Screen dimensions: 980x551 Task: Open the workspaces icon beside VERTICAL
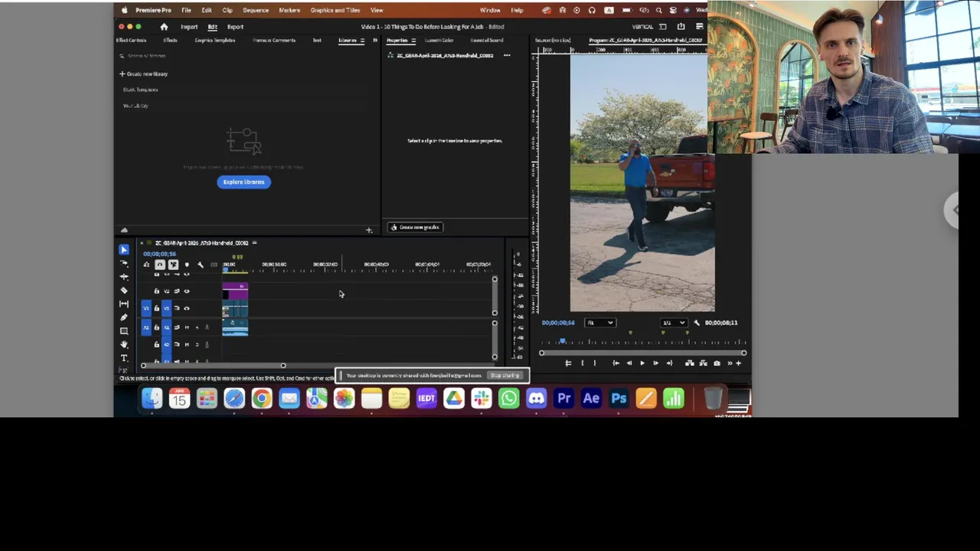pos(663,27)
